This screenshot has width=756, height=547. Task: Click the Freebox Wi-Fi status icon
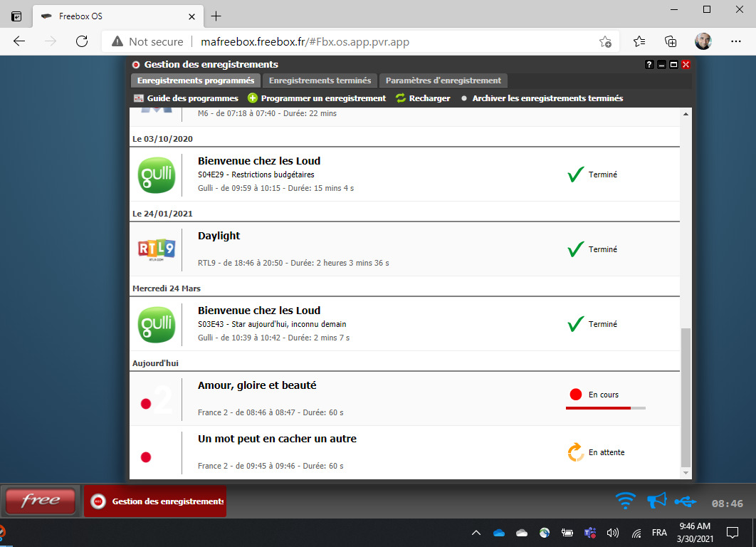pos(625,501)
